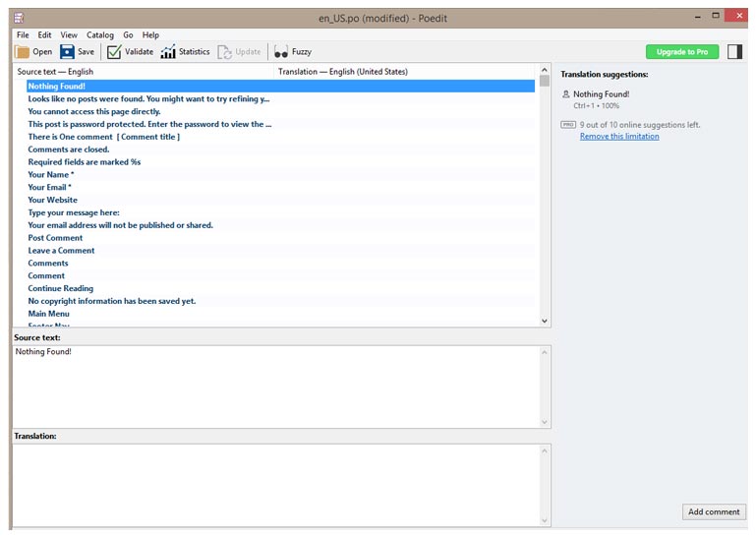Open the View menu
756x538 pixels.
click(x=69, y=35)
